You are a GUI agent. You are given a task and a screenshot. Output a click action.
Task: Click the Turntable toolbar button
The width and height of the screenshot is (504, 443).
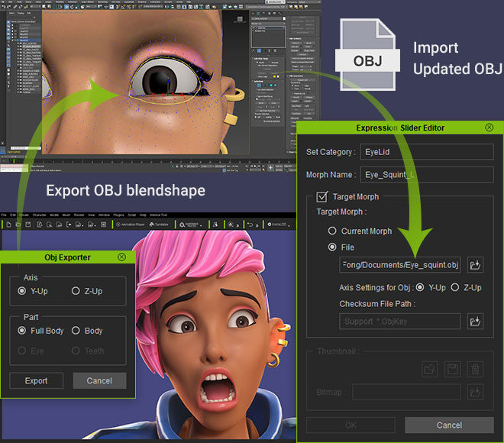pyautogui.click(x=160, y=225)
